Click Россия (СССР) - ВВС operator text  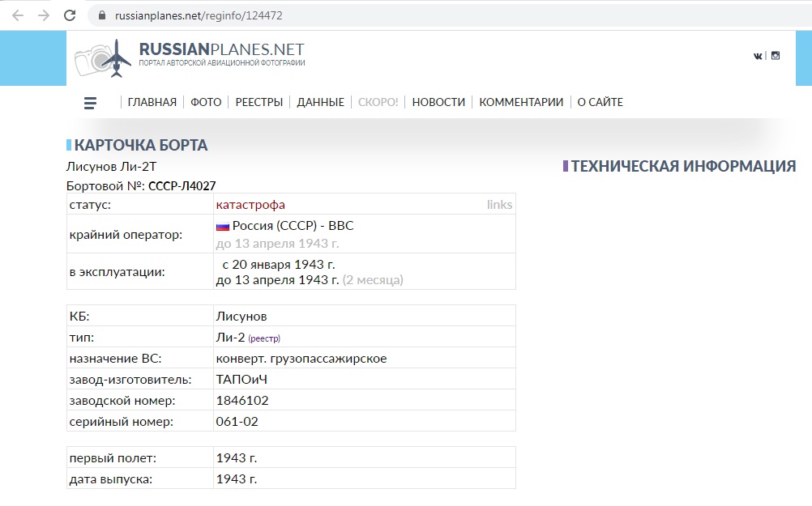[293, 226]
